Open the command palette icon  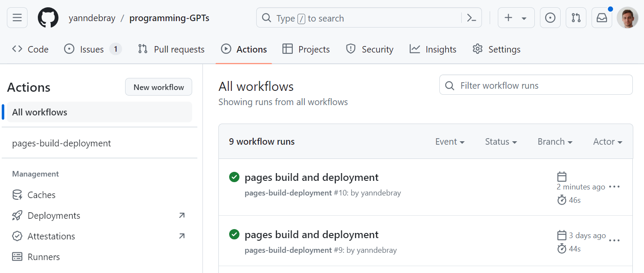coord(472,18)
